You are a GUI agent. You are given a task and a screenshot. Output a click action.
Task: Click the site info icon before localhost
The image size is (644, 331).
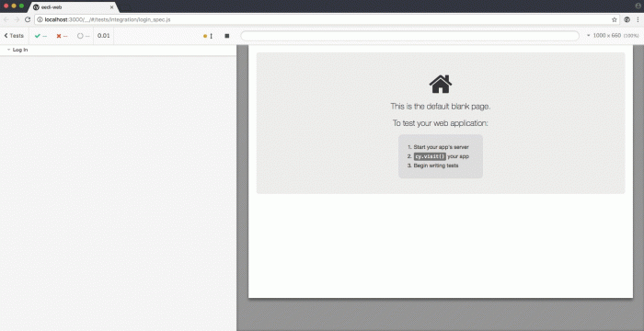40,19
